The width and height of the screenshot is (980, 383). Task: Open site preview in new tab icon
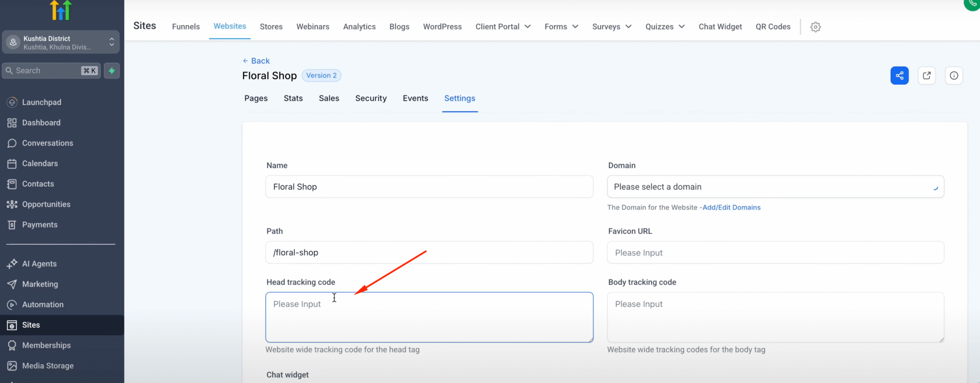pyautogui.click(x=926, y=75)
